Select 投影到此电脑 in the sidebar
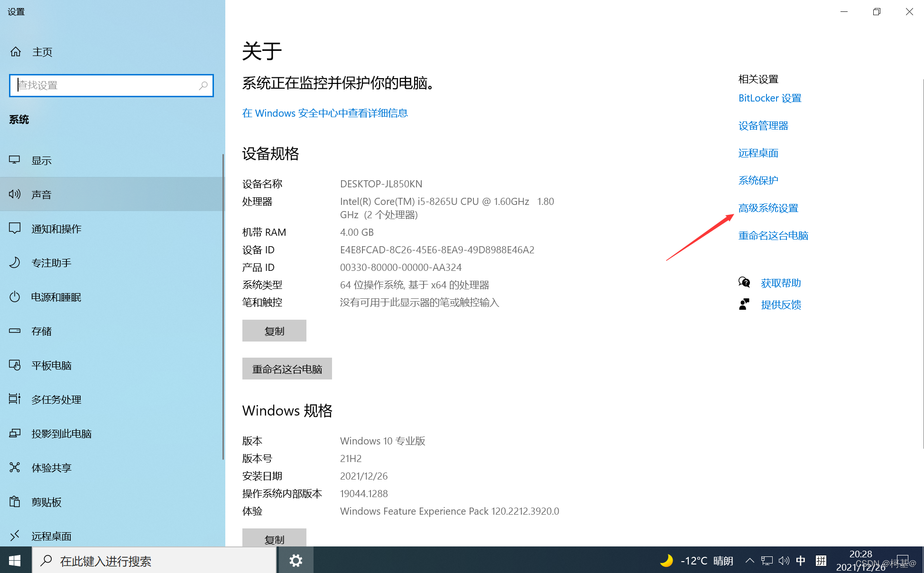The image size is (924, 573). (111, 434)
